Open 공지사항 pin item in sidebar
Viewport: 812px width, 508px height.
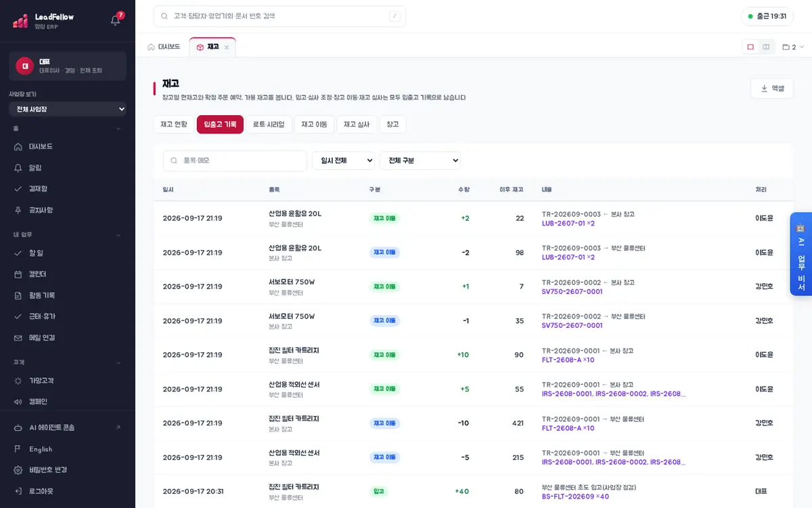pyautogui.click(x=68, y=210)
